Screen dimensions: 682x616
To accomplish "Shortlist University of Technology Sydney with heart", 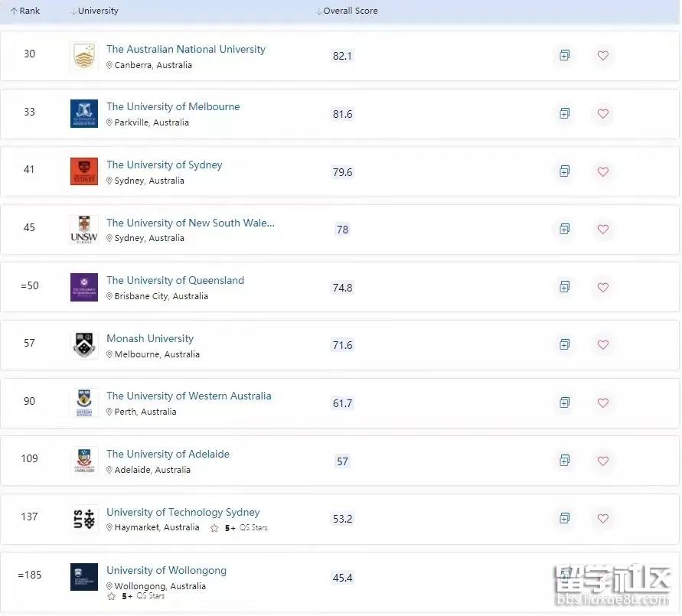I will point(602,518).
